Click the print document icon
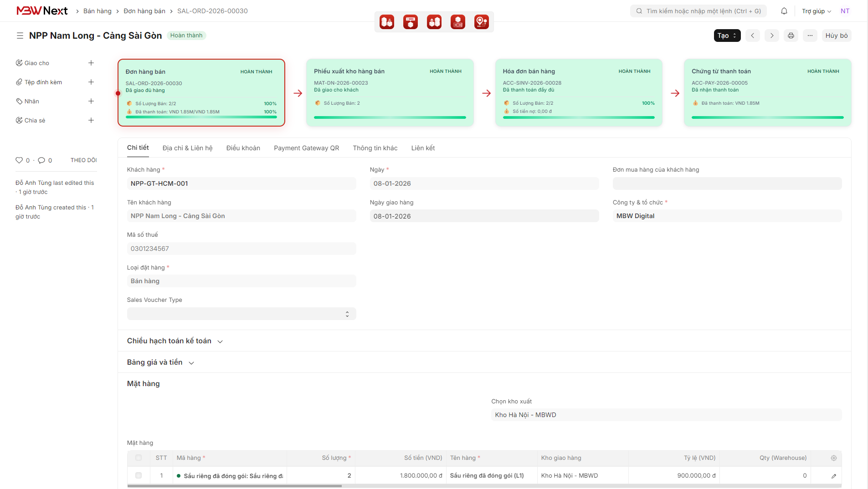This screenshot has height=489, width=868. (x=791, y=36)
